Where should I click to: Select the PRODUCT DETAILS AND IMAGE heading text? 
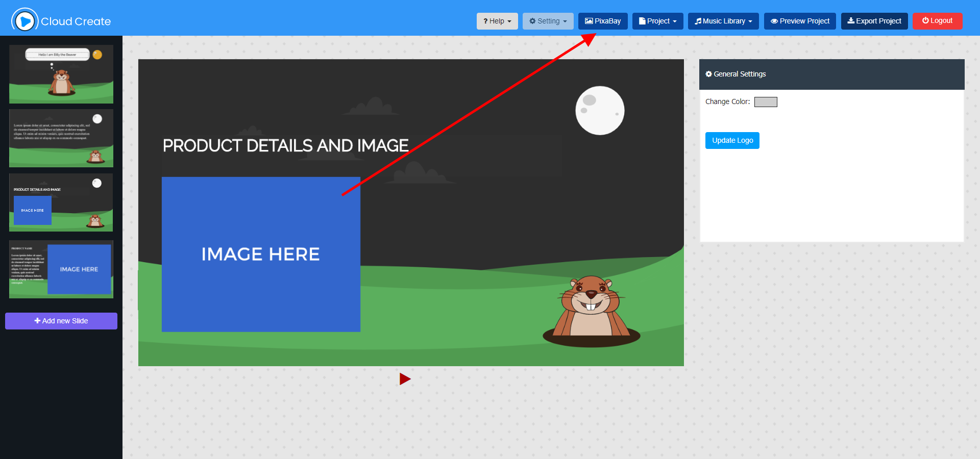(285, 146)
